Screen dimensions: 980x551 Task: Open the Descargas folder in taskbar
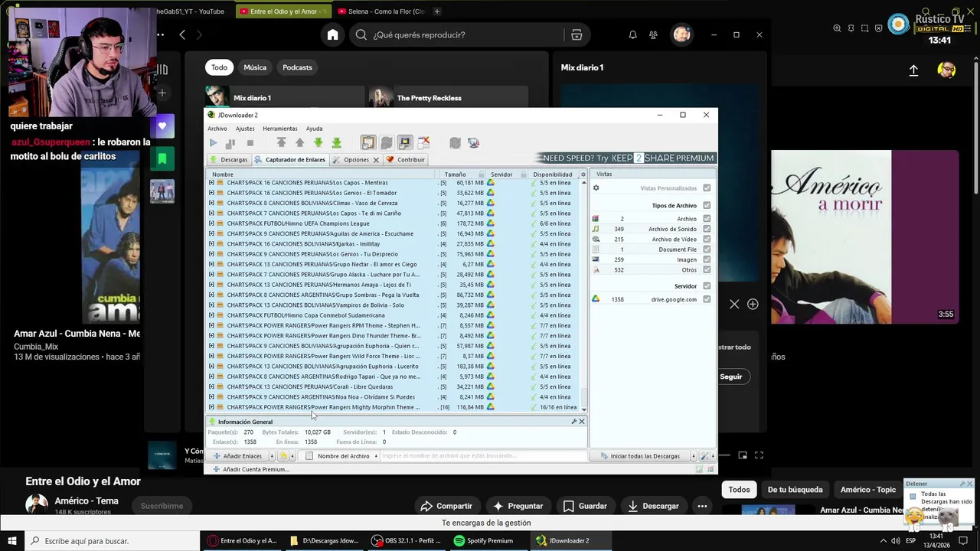(324, 541)
